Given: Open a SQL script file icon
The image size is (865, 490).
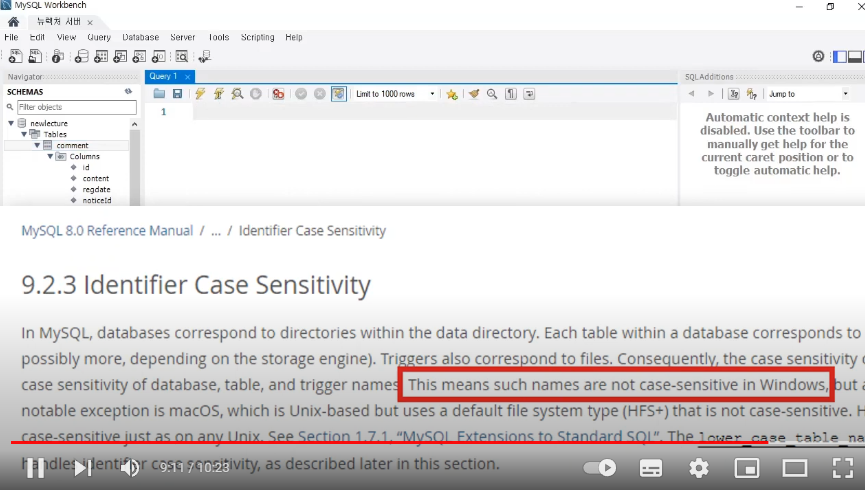Looking at the screenshot, I should [x=35, y=56].
